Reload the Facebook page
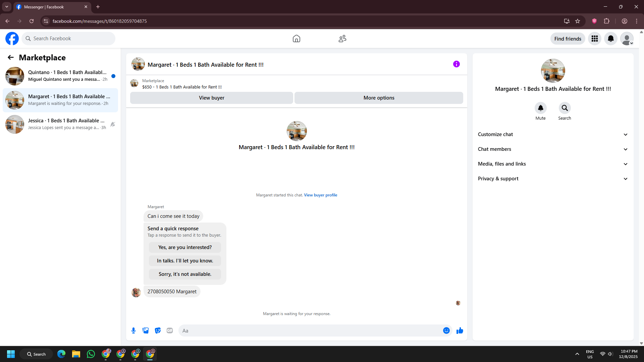 pyautogui.click(x=32, y=21)
